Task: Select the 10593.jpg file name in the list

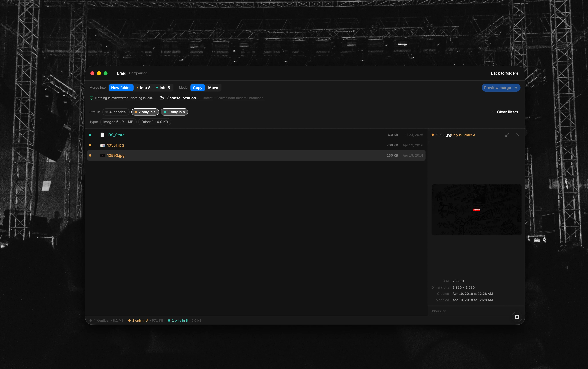Action: point(116,155)
